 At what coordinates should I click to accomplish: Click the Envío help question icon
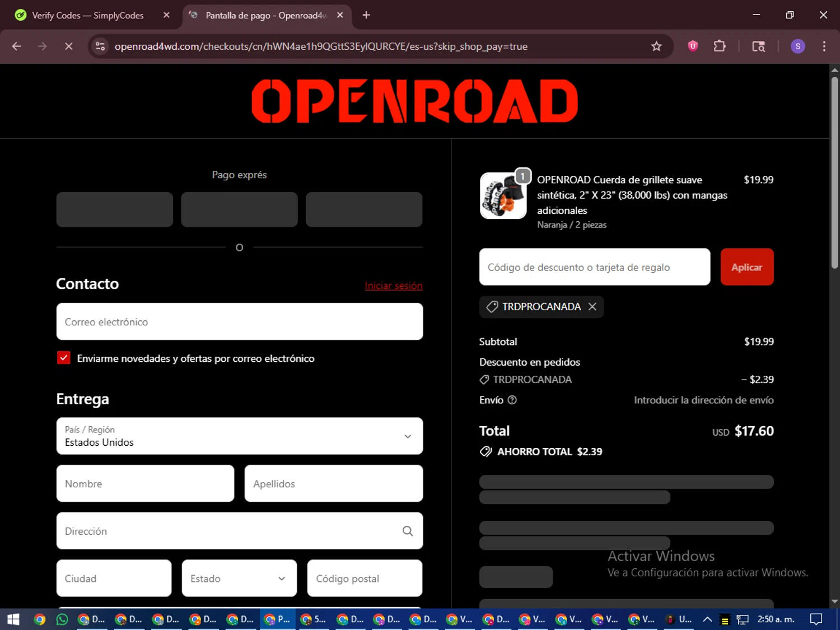(512, 400)
